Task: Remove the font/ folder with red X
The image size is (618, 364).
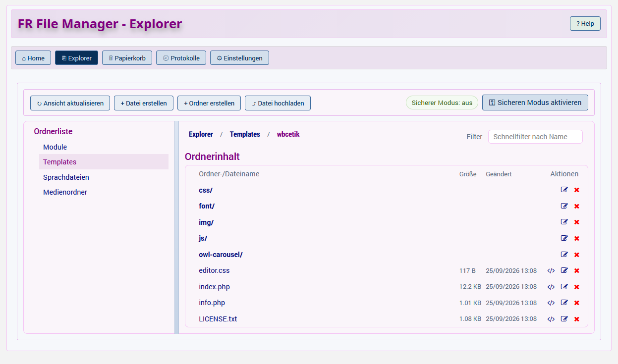Action: [576, 206]
